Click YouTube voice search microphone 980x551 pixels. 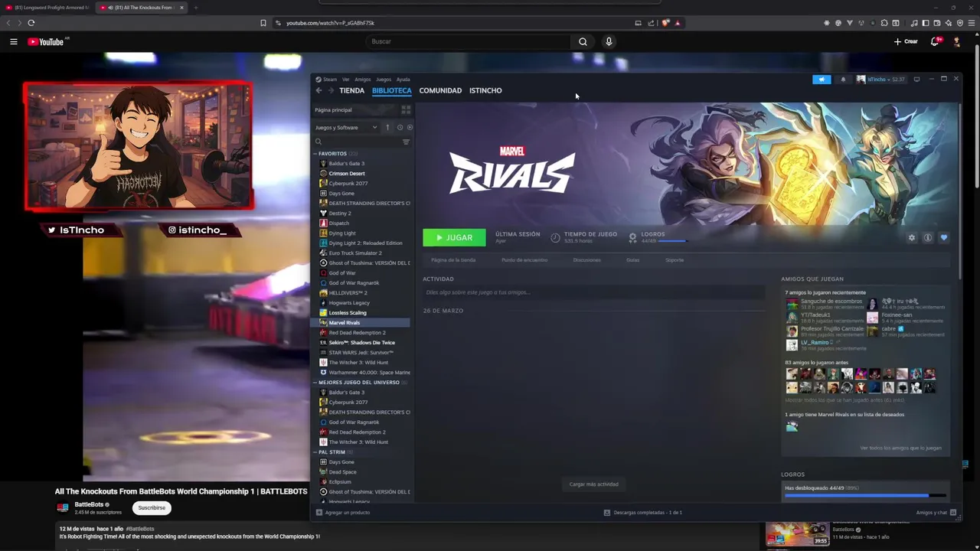pyautogui.click(x=609, y=41)
